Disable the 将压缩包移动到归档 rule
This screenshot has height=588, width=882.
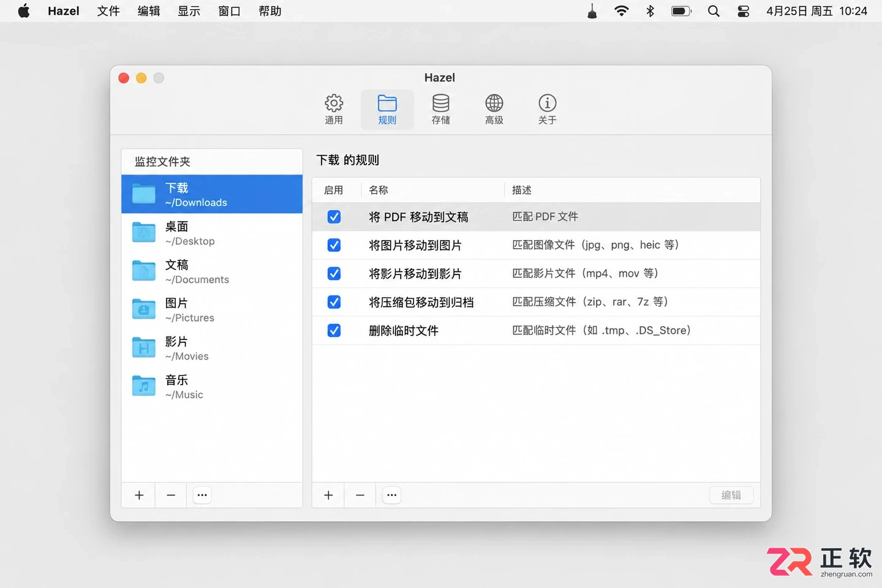click(x=334, y=302)
